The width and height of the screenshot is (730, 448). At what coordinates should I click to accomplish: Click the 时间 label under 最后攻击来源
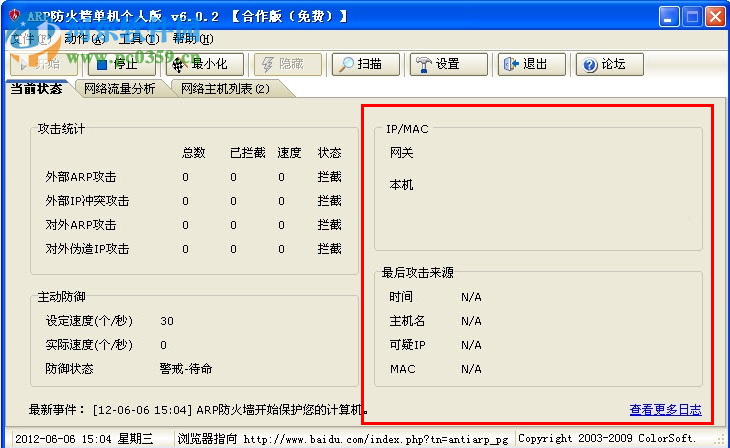coord(401,297)
